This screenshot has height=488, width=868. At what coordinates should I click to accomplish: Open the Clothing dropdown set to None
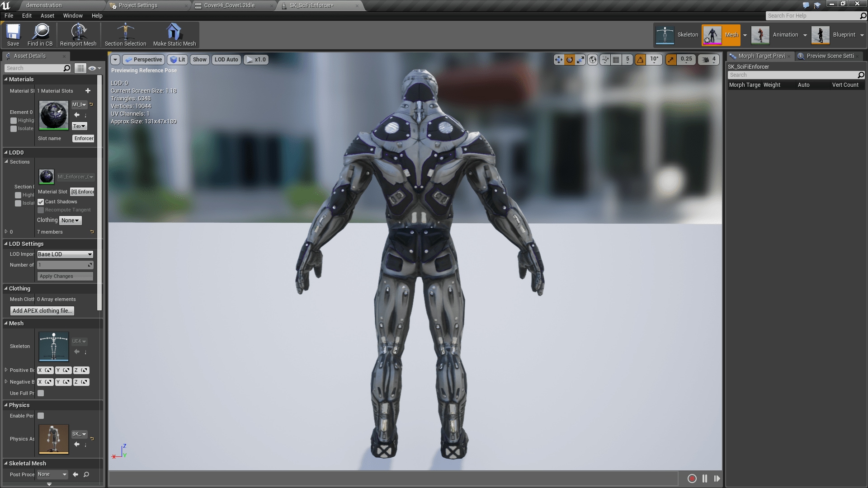[70, 220]
